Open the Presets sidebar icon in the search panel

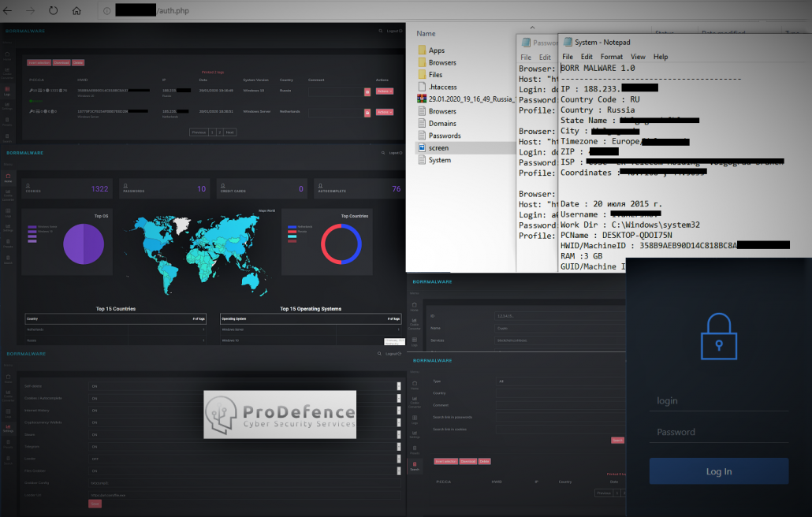pyautogui.click(x=415, y=449)
